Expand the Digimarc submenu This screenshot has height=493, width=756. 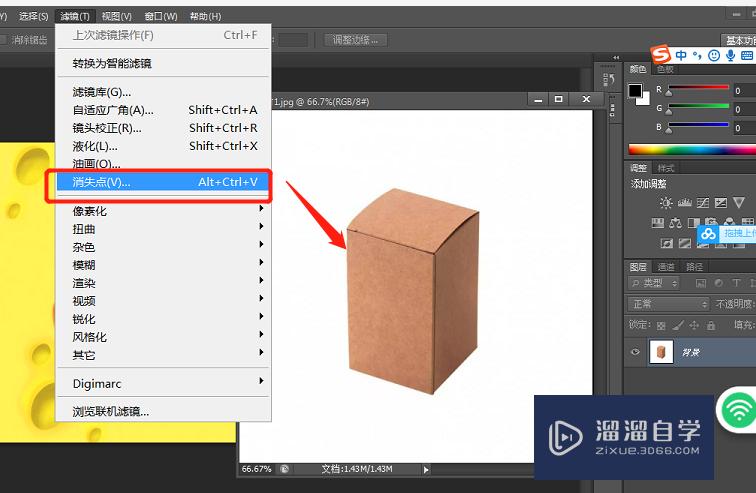(164, 384)
